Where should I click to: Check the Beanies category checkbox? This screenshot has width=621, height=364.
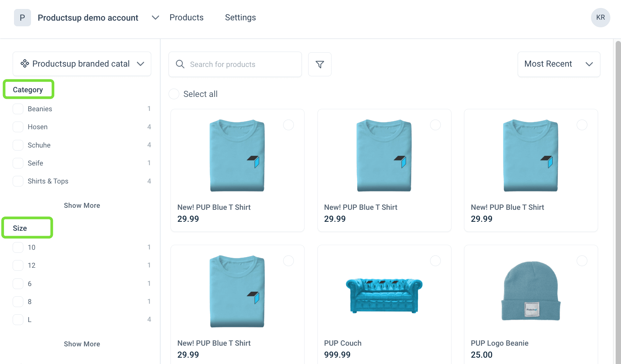pos(18,109)
